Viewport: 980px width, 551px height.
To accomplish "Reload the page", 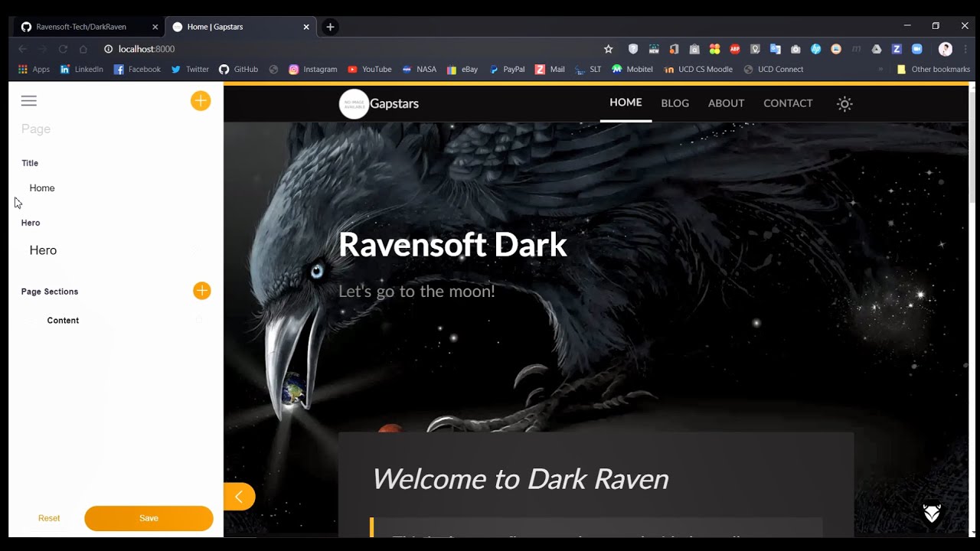I will coord(63,49).
